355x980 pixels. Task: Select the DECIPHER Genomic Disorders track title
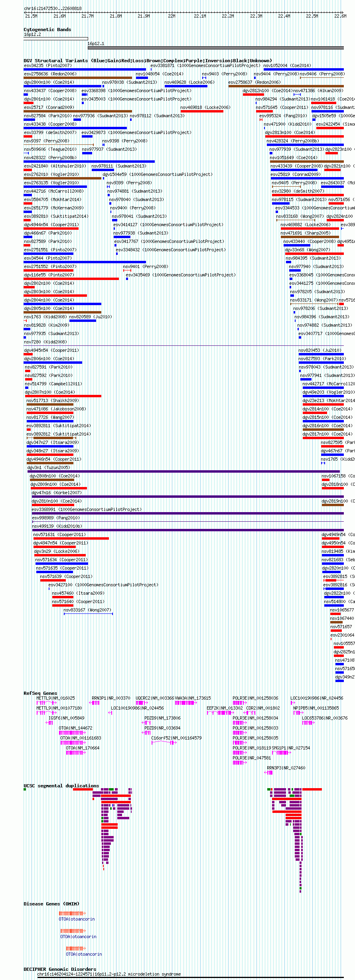pos(60,969)
